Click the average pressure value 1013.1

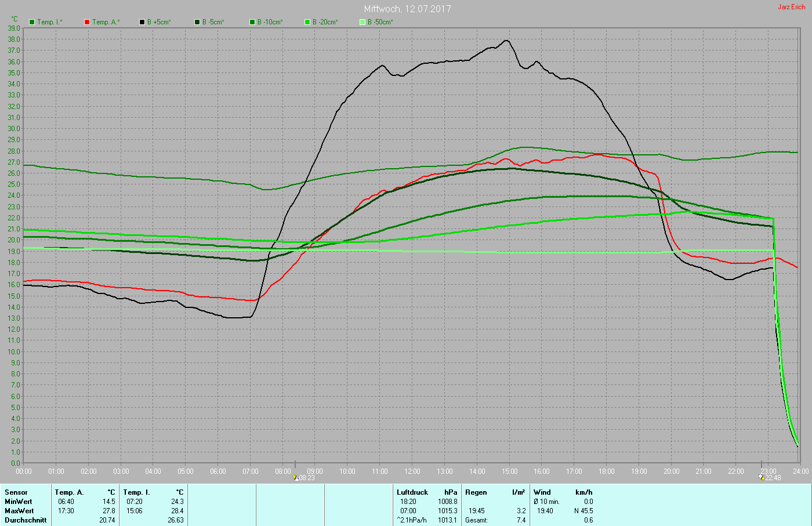448,520
